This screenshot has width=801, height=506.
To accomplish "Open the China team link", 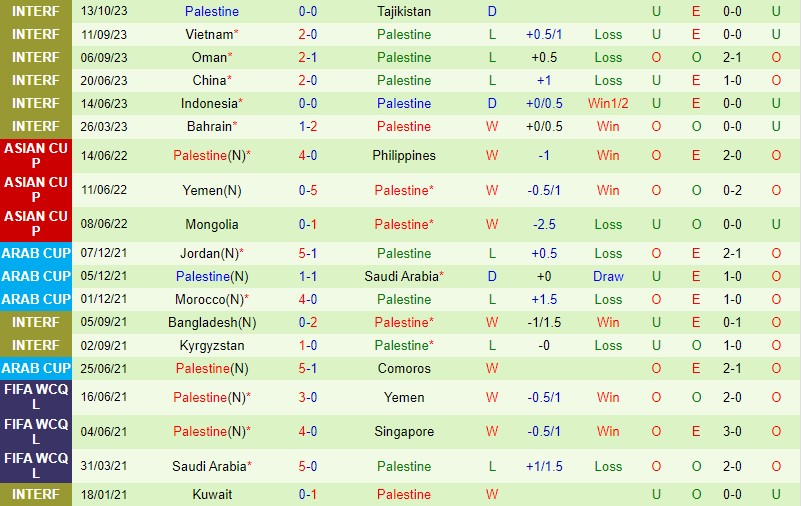I will (x=209, y=80).
